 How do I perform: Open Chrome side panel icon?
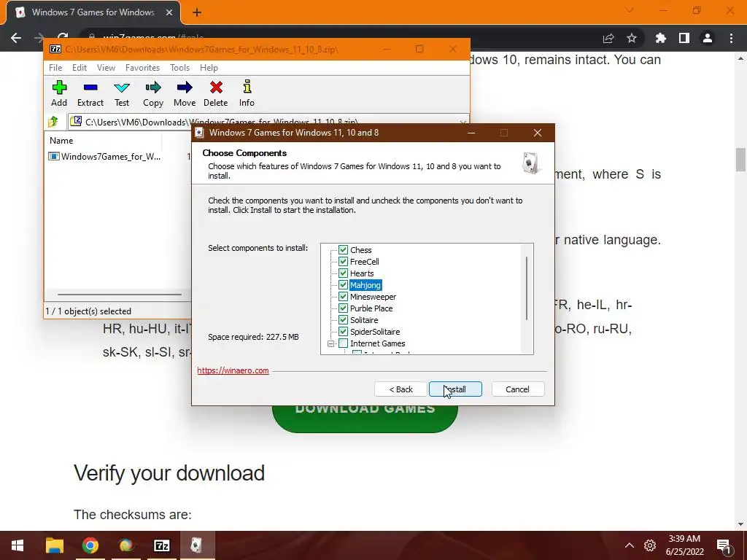click(684, 38)
